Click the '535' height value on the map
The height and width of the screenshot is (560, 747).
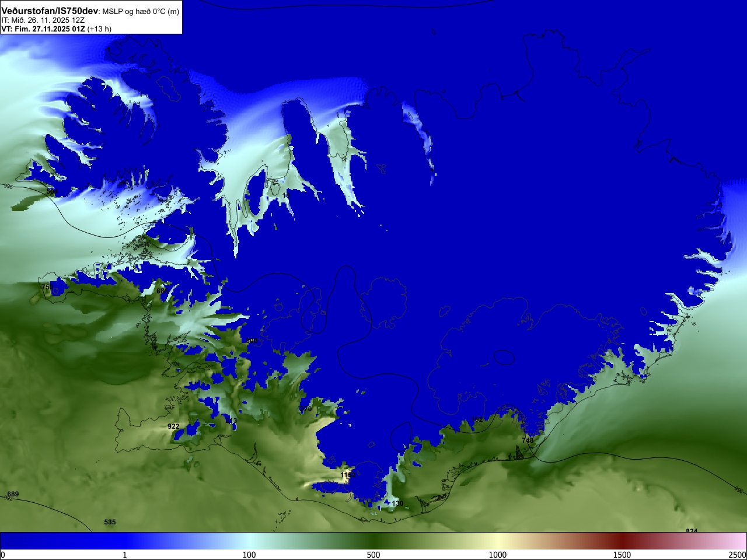[x=110, y=522]
